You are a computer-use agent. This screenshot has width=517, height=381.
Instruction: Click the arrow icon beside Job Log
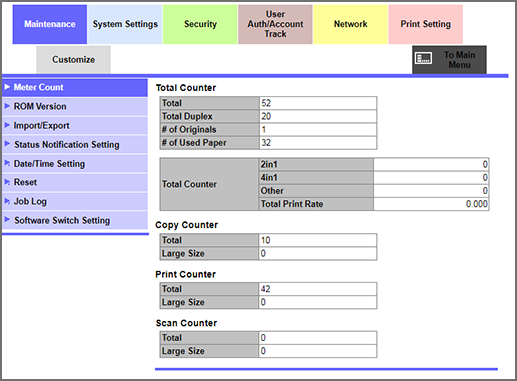pyautogui.click(x=7, y=201)
